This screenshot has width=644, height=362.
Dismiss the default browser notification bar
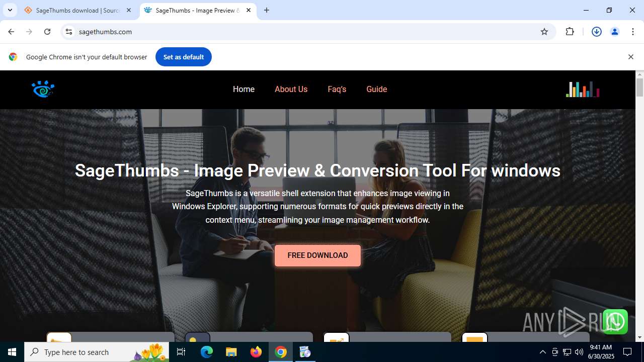[631, 57]
